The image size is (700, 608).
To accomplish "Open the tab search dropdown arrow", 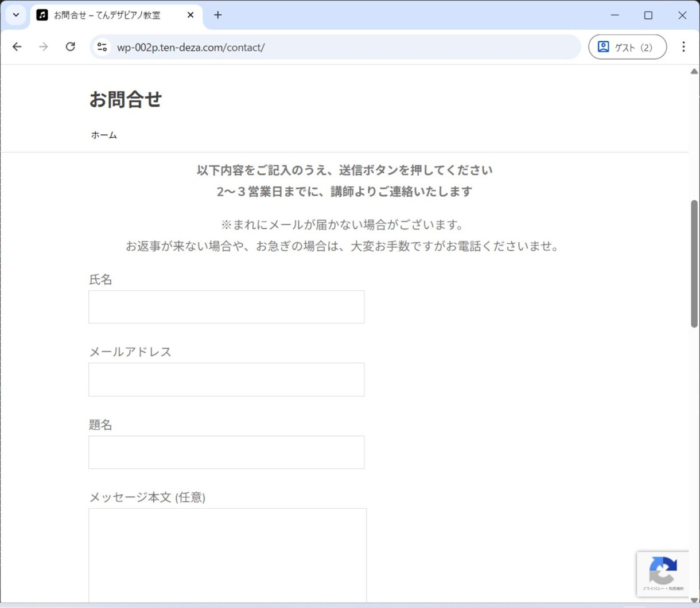I will click(x=16, y=15).
